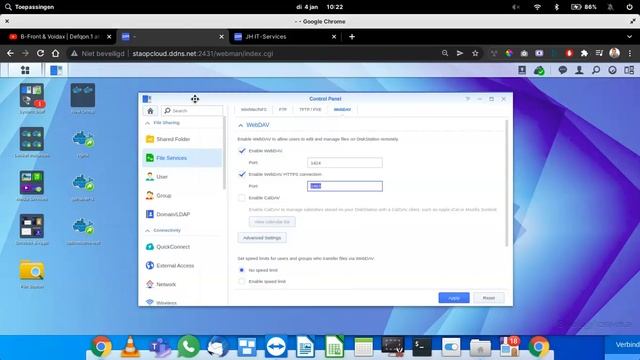
Task: Bookmark this page with the star icon
Action: [x=475, y=53]
